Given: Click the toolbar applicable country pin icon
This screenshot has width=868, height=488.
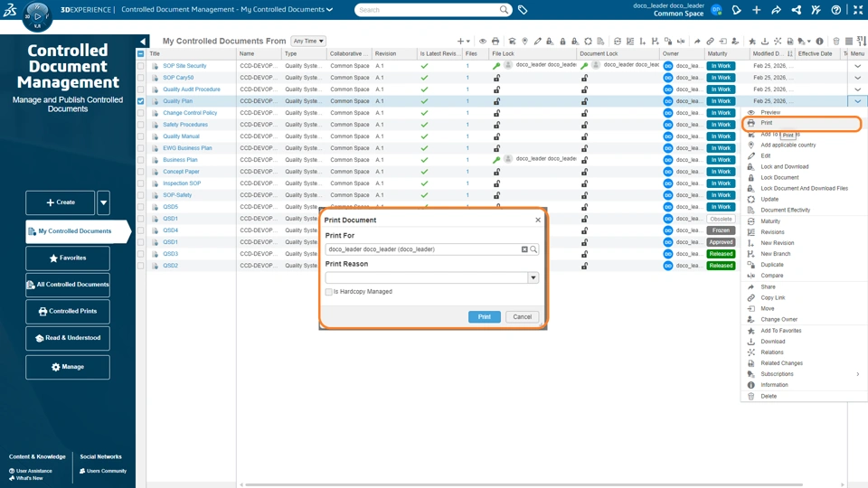Looking at the screenshot, I should pyautogui.click(x=524, y=41).
